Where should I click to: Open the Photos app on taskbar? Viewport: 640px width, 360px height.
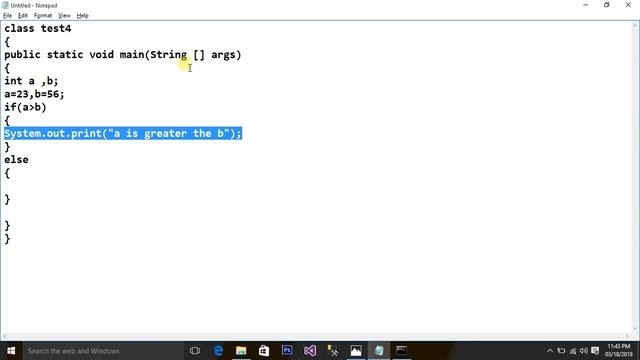(x=356, y=351)
